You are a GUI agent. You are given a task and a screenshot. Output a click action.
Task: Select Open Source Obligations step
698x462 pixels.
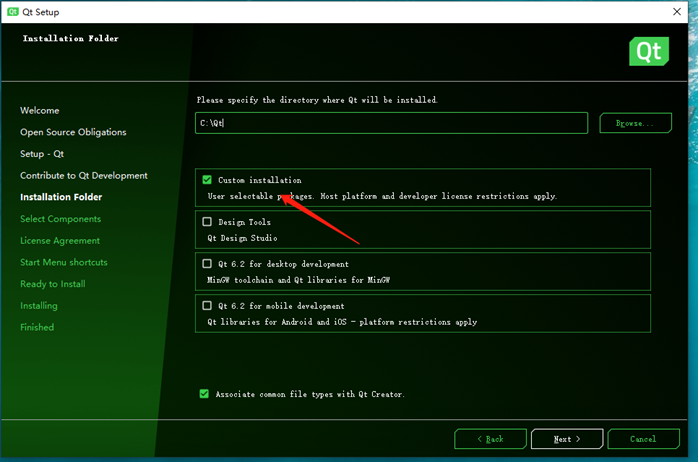click(73, 132)
